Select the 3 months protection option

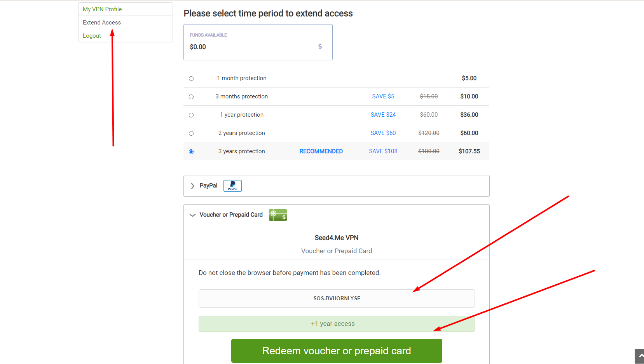coord(191,97)
